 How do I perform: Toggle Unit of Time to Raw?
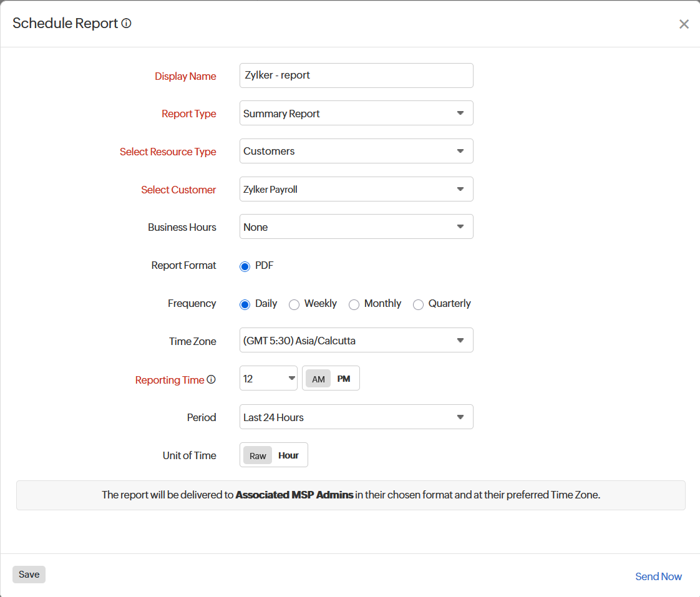258,455
